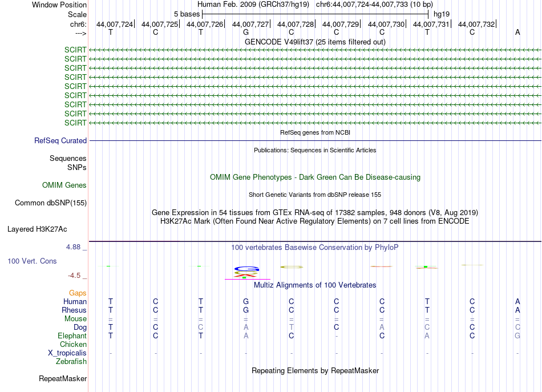Click the Dog alignment row label
This screenshot has height=392, width=542.
pos(80,327)
